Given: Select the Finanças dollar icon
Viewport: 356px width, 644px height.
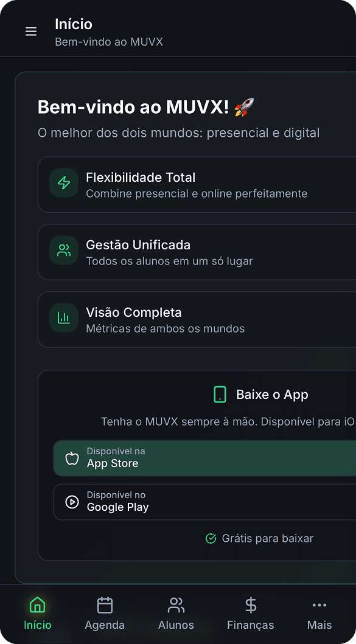Looking at the screenshot, I should pyautogui.click(x=250, y=605).
